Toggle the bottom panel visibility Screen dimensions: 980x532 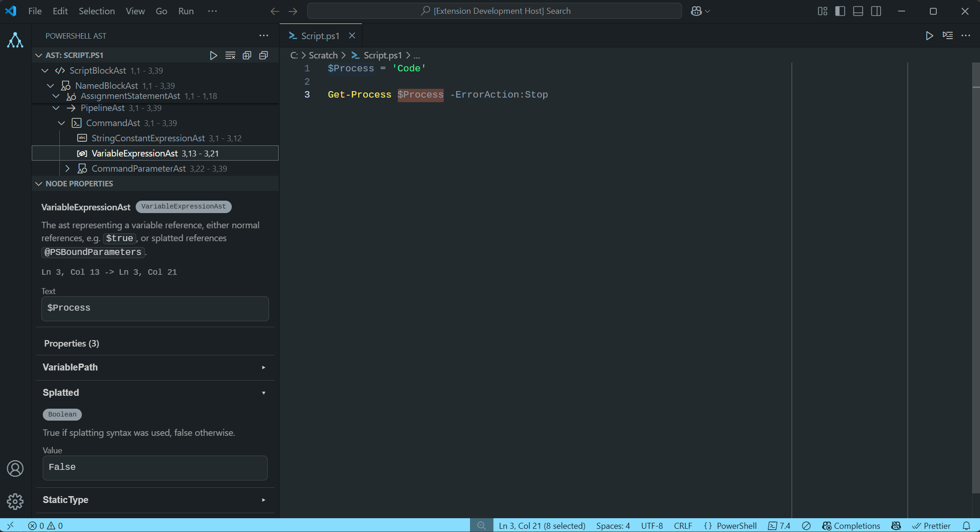pyautogui.click(x=858, y=11)
